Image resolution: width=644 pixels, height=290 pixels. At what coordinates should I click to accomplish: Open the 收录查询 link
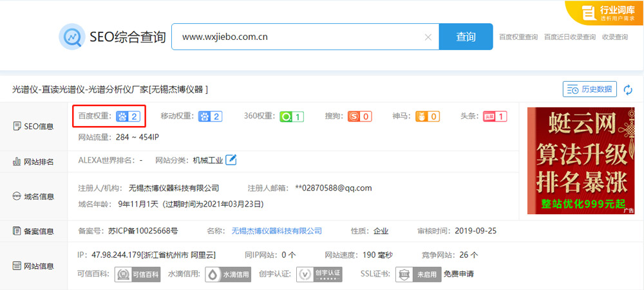(x=614, y=37)
